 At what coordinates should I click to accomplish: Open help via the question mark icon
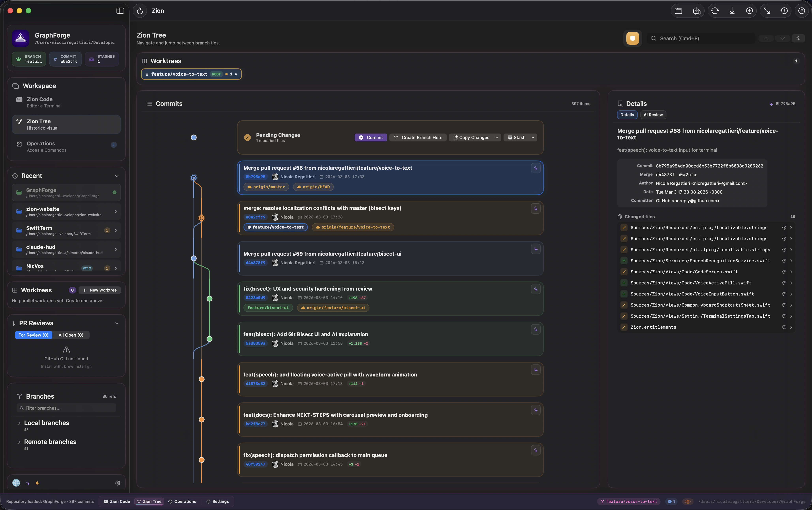coord(802,11)
